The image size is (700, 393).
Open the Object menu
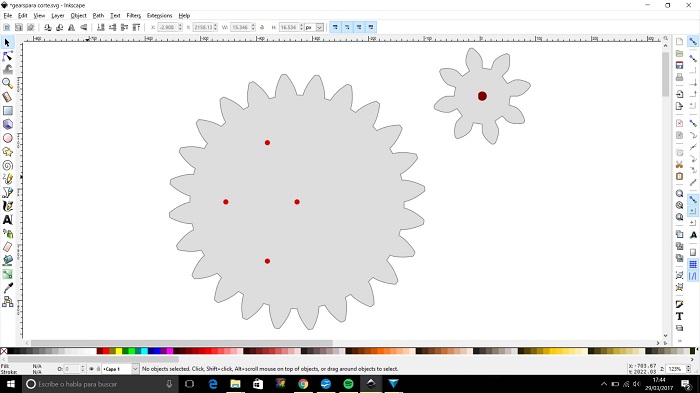78,16
